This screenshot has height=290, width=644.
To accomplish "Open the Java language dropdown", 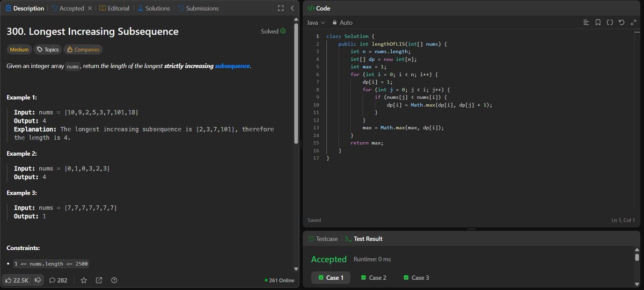I will pyautogui.click(x=316, y=23).
